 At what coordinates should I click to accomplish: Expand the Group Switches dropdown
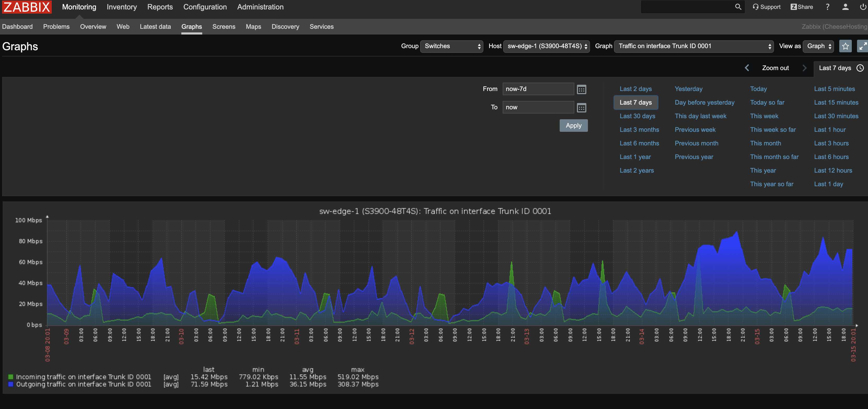coord(452,46)
